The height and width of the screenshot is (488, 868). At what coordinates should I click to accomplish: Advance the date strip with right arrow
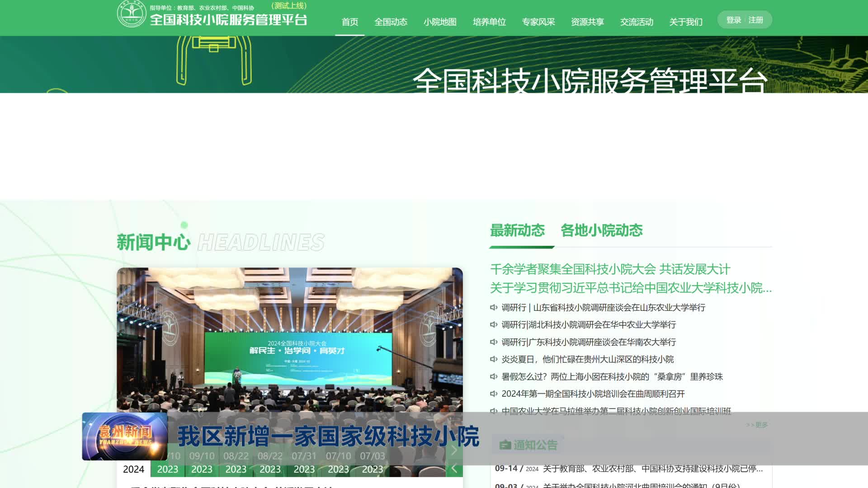(x=454, y=450)
